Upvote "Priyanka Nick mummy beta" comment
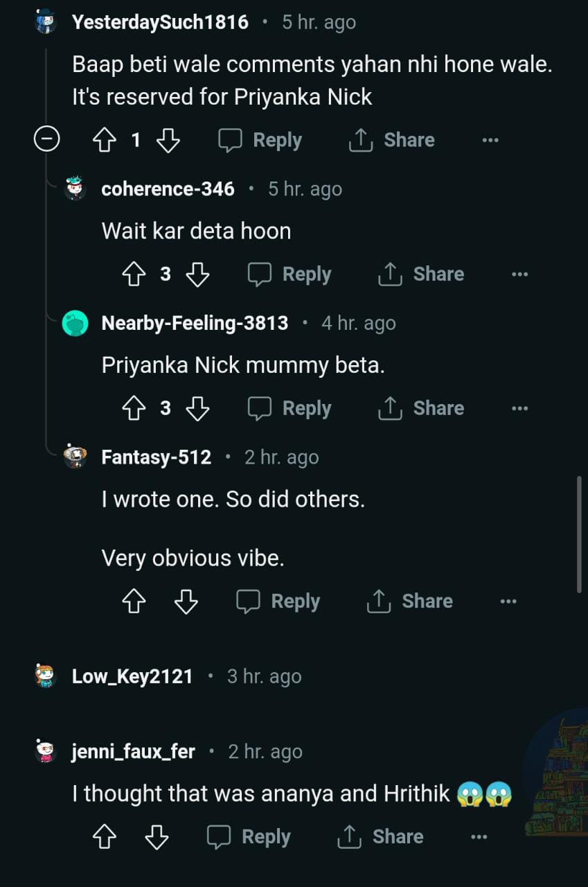 click(134, 409)
